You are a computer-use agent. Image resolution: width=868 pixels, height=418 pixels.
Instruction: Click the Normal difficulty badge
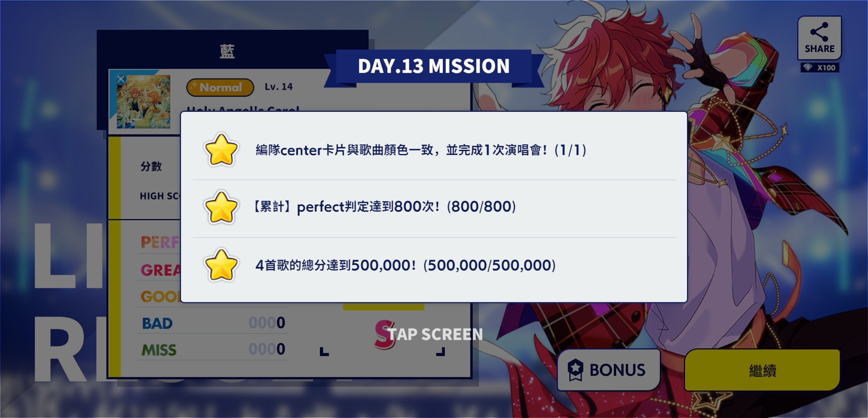(220, 87)
